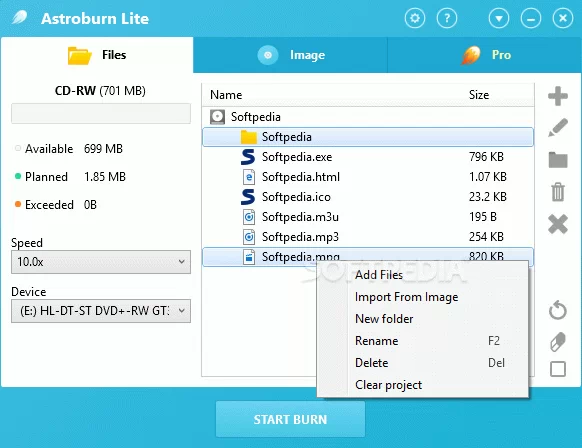Image resolution: width=582 pixels, height=448 pixels.
Task: Open the Device drive dropdown
Action: (101, 311)
